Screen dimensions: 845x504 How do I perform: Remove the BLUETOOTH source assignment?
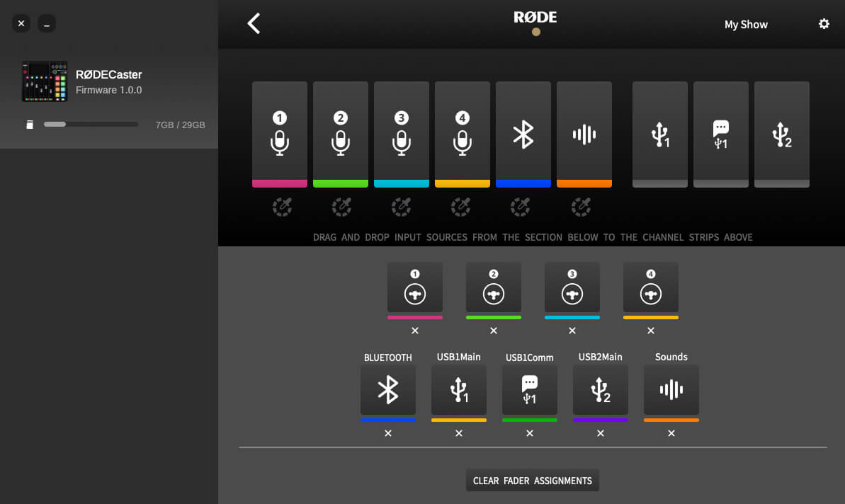[388, 433]
